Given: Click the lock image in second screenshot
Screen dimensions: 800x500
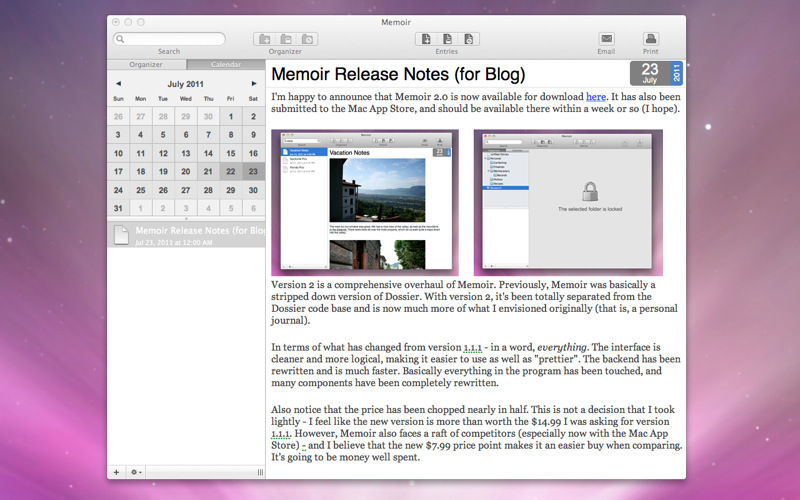Looking at the screenshot, I should 590,191.
